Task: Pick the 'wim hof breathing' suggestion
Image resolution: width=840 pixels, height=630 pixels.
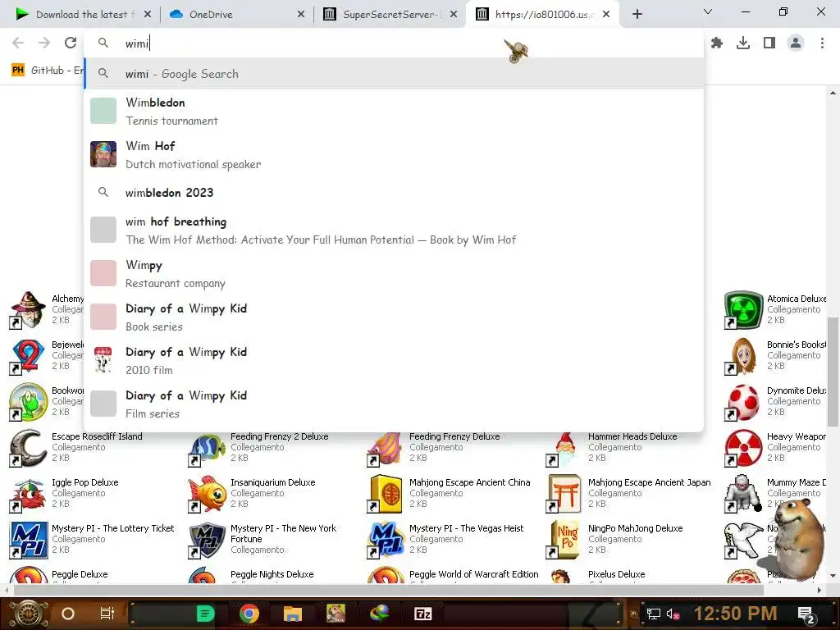Action: 394,231
